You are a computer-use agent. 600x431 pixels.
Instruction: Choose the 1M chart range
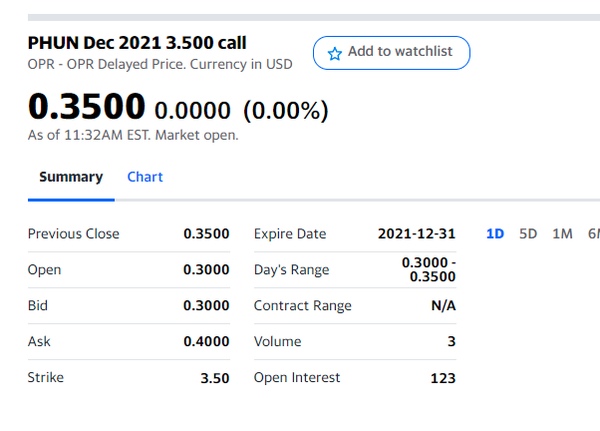562,234
